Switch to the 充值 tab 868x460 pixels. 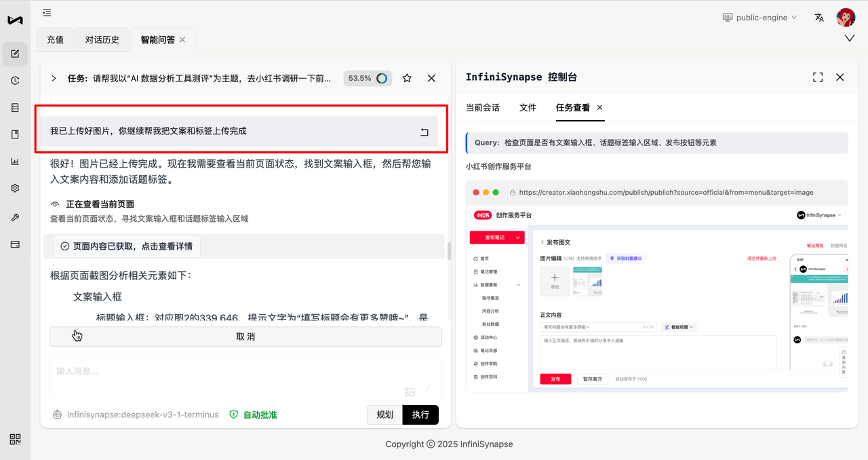[56, 40]
